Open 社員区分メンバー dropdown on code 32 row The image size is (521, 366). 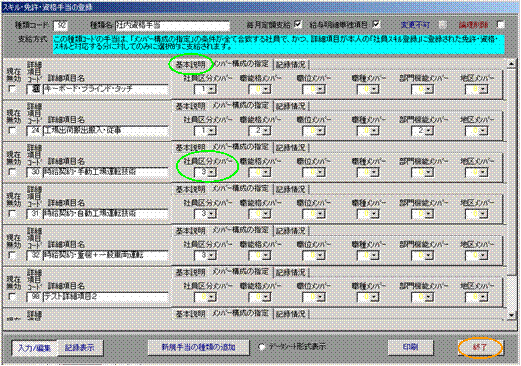[x=212, y=256]
